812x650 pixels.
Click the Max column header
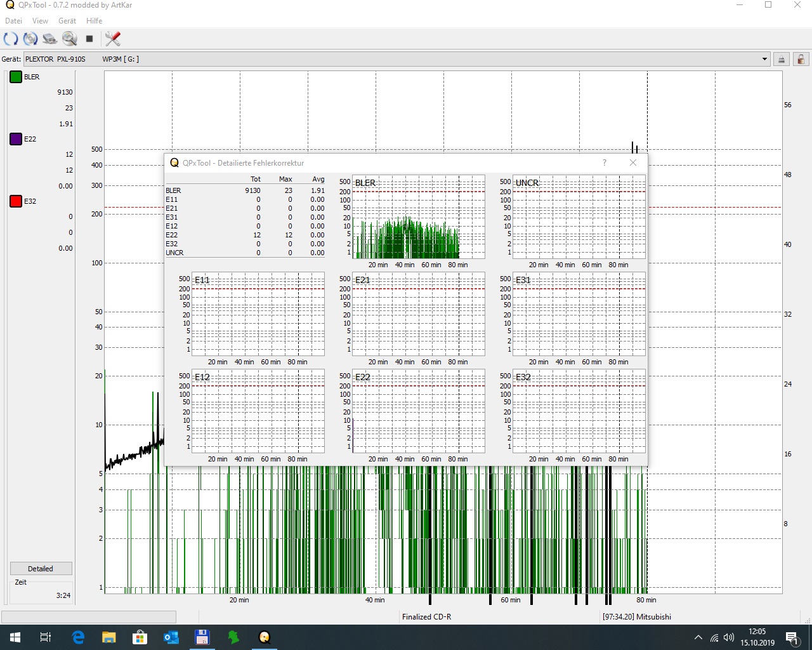[x=285, y=179]
